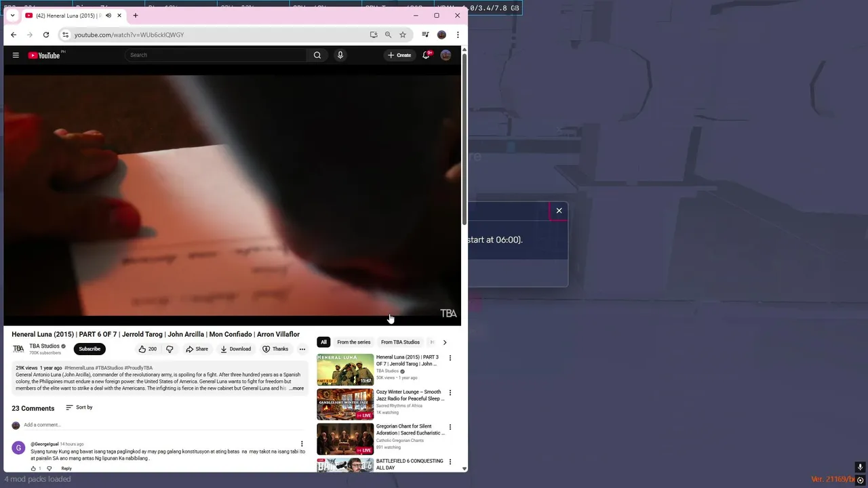Image resolution: width=868 pixels, height=488 pixels.
Task: Click the 23 Comments heading
Action: coord(33,409)
